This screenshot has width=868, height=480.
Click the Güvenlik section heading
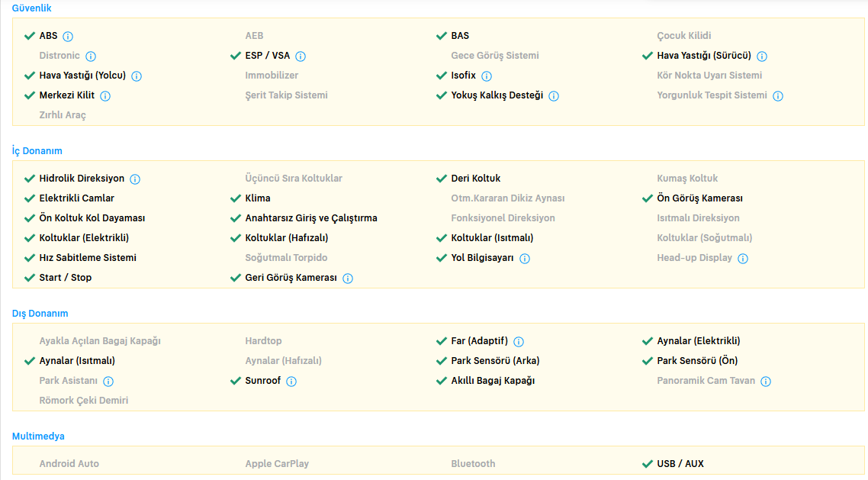click(31, 8)
